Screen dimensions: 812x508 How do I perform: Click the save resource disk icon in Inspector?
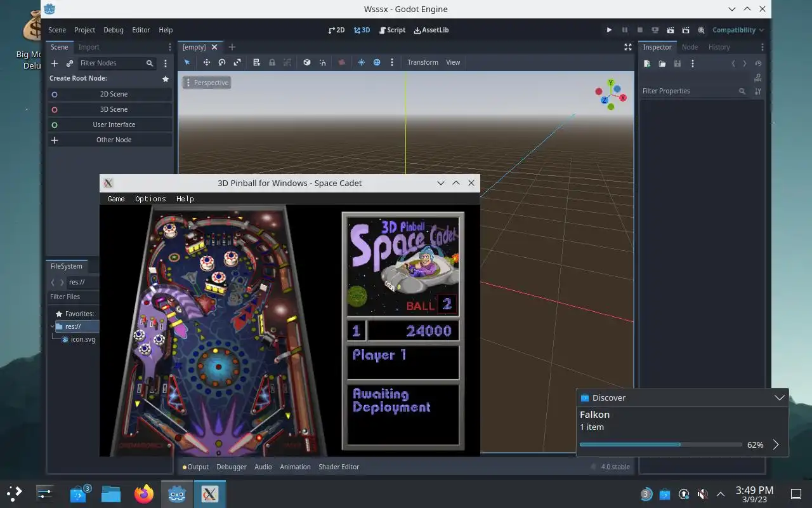[677, 63]
